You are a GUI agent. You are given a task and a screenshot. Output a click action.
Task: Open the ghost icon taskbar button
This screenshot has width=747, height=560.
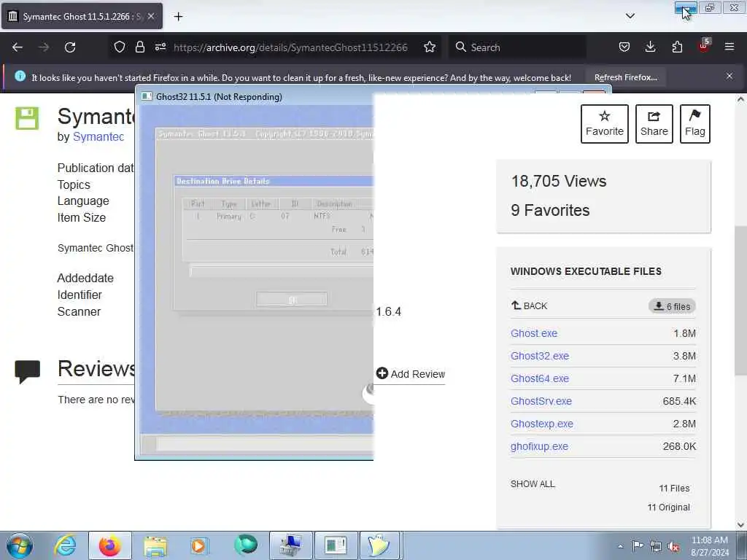click(x=380, y=545)
